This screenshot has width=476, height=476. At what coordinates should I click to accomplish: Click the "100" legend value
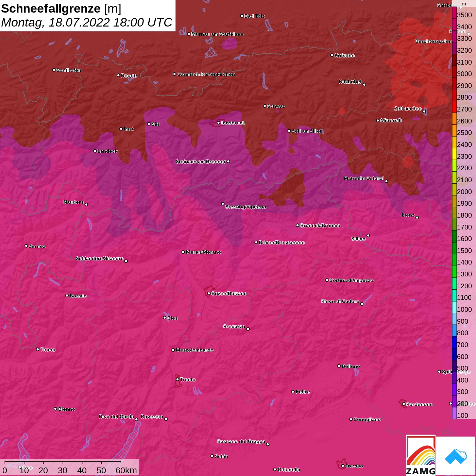tap(463, 415)
